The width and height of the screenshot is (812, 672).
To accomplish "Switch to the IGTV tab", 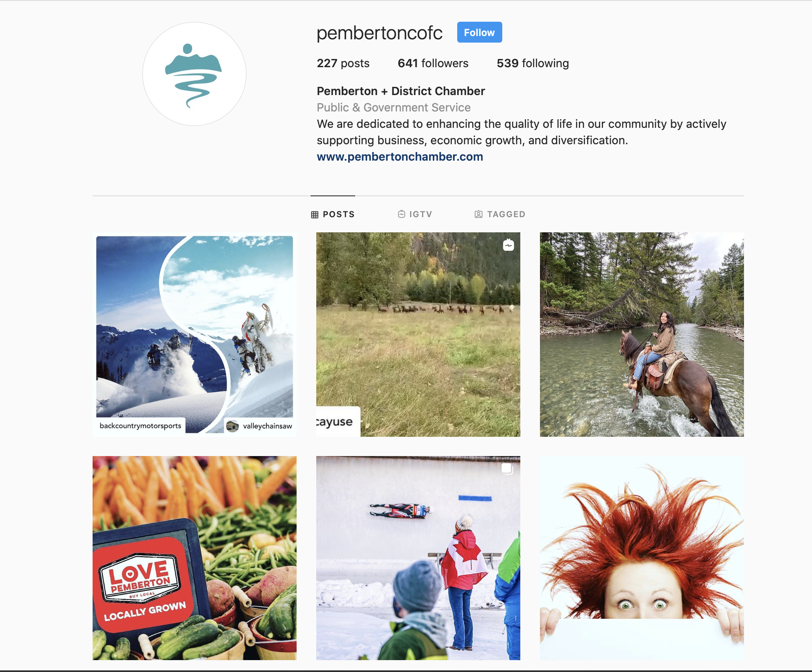I will tap(415, 214).
